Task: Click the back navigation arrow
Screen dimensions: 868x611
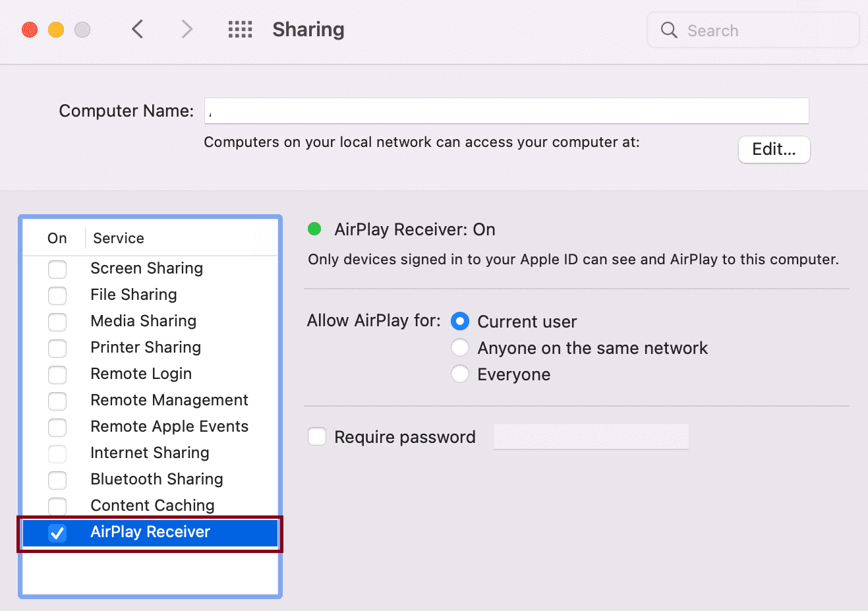Action: tap(137, 29)
